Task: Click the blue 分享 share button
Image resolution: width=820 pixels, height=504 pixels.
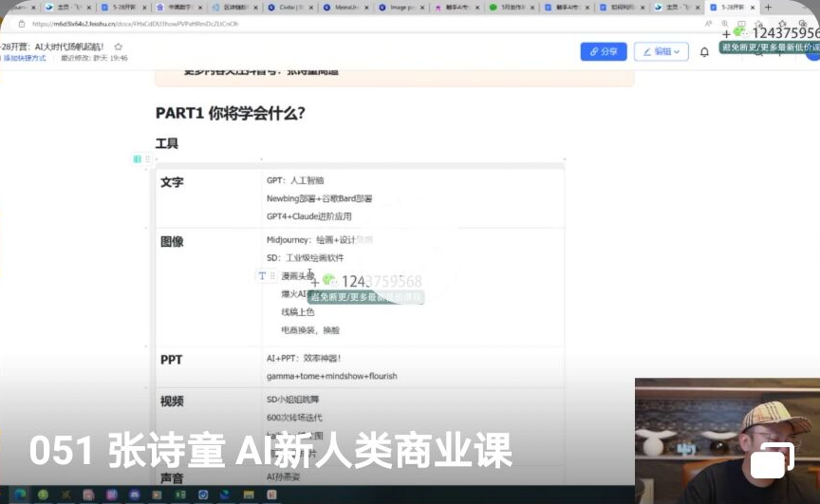Action: pyautogui.click(x=603, y=51)
